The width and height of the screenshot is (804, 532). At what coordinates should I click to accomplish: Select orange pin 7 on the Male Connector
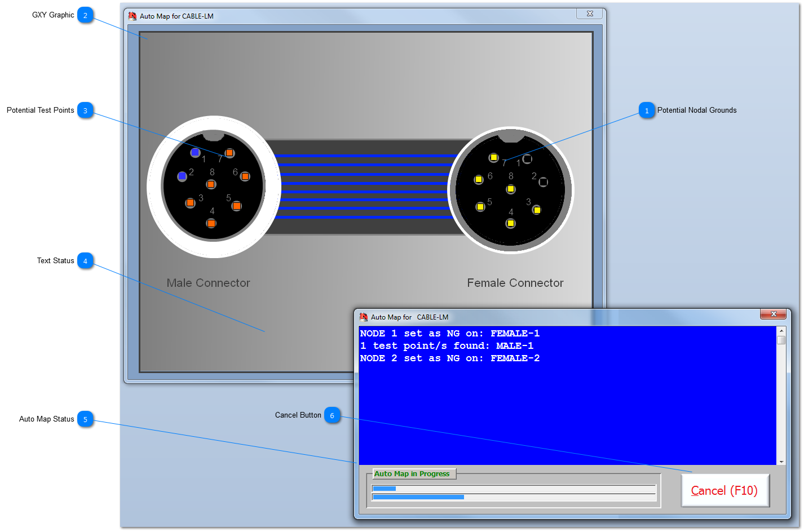coord(229,153)
